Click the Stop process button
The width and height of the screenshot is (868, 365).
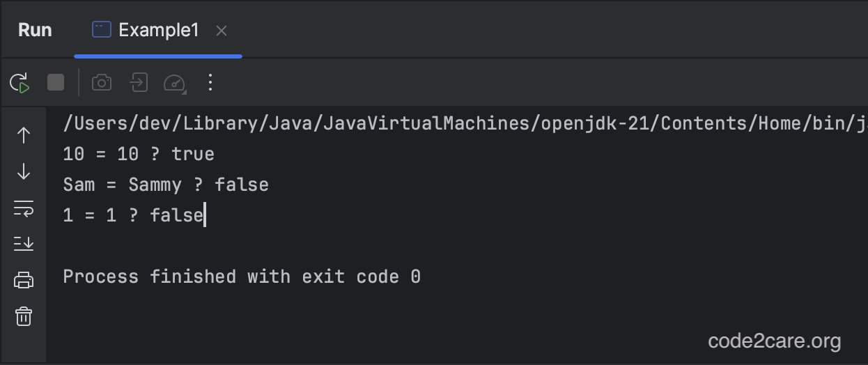pos(56,83)
